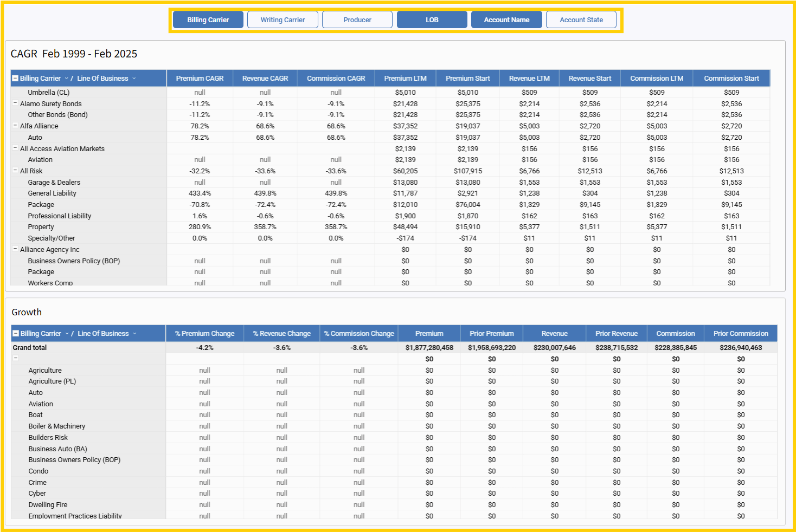Open Line Of Business dropdown in Growth table

[134, 334]
